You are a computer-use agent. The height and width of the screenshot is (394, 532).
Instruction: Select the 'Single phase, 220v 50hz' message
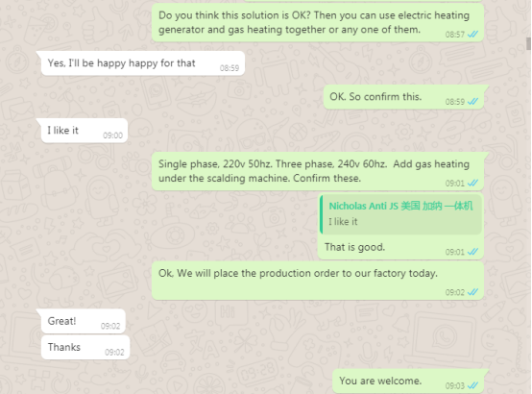(317, 171)
